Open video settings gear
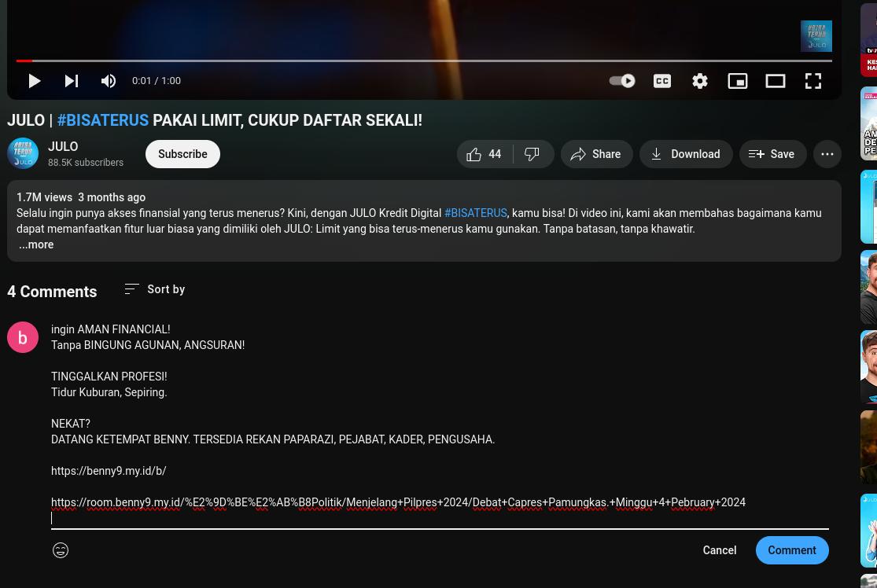Viewport: 877px width, 588px height. coord(700,81)
